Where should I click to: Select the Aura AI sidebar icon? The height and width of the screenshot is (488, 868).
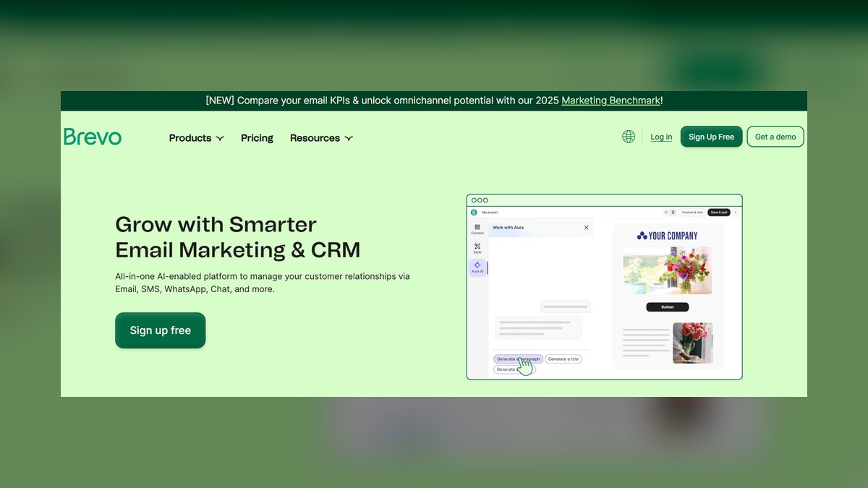[x=477, y=267]
